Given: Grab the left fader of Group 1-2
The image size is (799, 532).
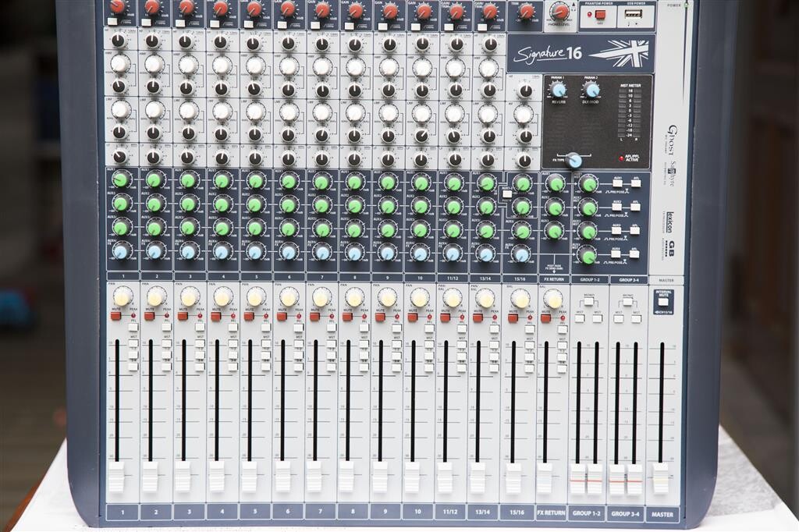Looking at the screenshot, I should 577,479.
